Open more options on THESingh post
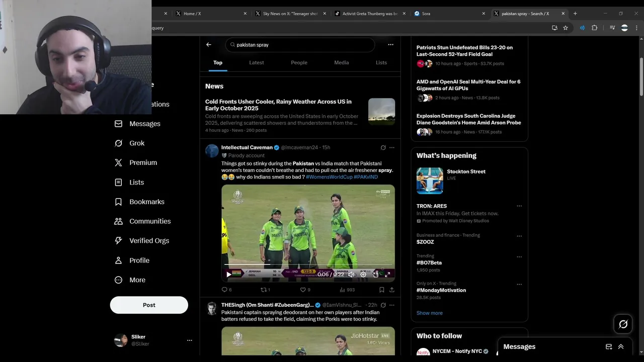Screen dimensions: 644x362 point(392,305)
